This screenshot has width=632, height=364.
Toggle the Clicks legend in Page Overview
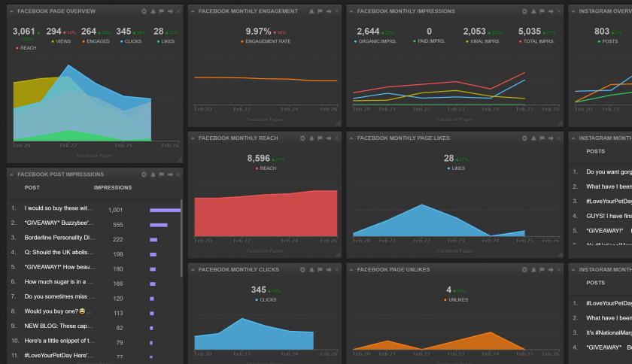coord(131,41)
